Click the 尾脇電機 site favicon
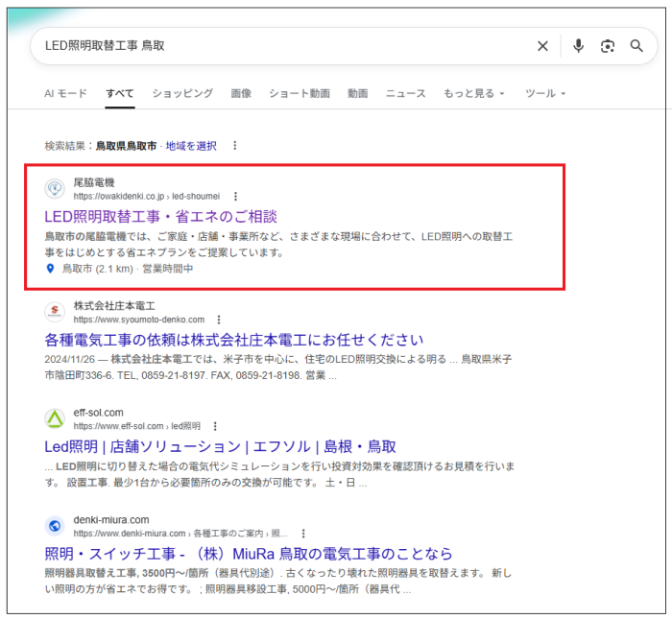 [55, 188]
